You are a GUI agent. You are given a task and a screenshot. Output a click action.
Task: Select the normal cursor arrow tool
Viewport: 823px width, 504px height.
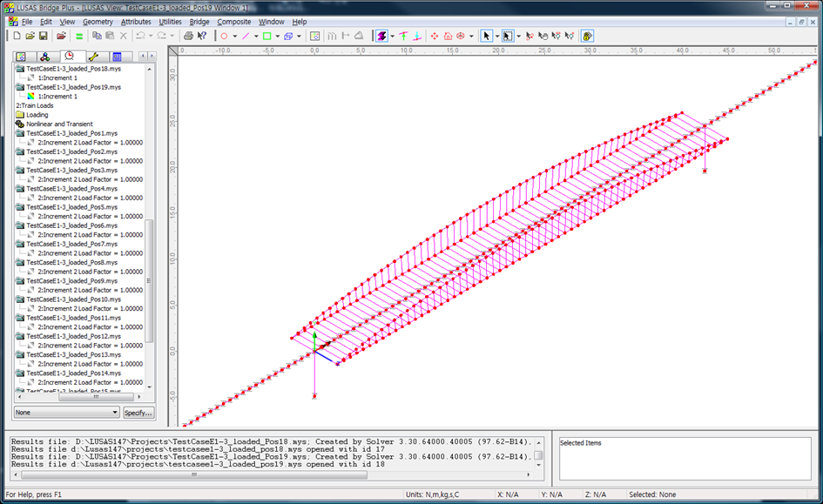(486, 36)
